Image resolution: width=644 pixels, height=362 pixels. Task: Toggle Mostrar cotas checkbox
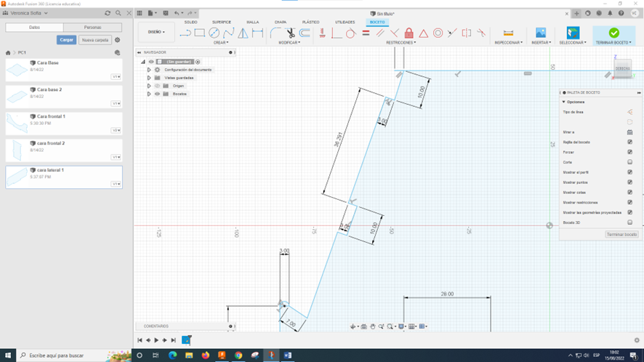(x=629, y=193)
